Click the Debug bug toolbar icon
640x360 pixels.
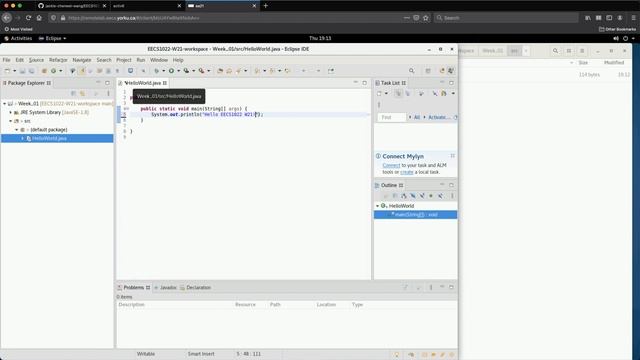point(156,71)
